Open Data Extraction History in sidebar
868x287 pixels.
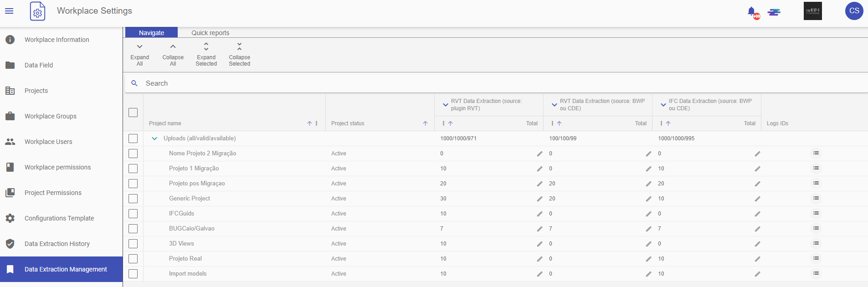57,244
